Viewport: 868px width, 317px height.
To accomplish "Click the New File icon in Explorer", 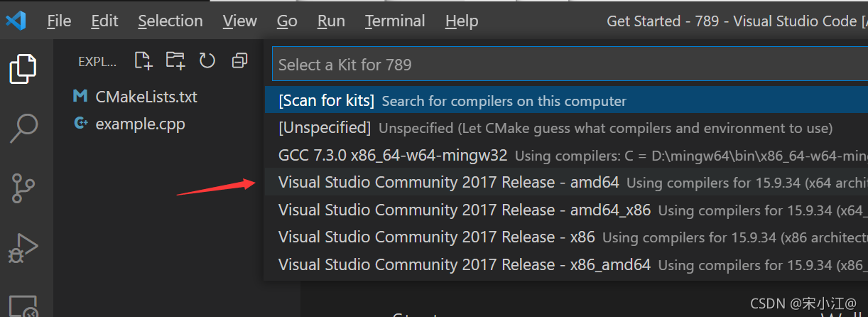I will (143, 61).
